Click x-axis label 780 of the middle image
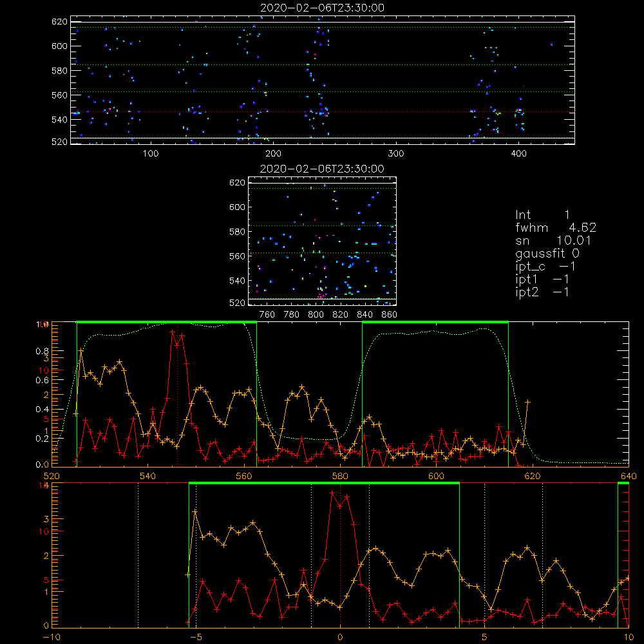The image size is (644, 644). 292,315
